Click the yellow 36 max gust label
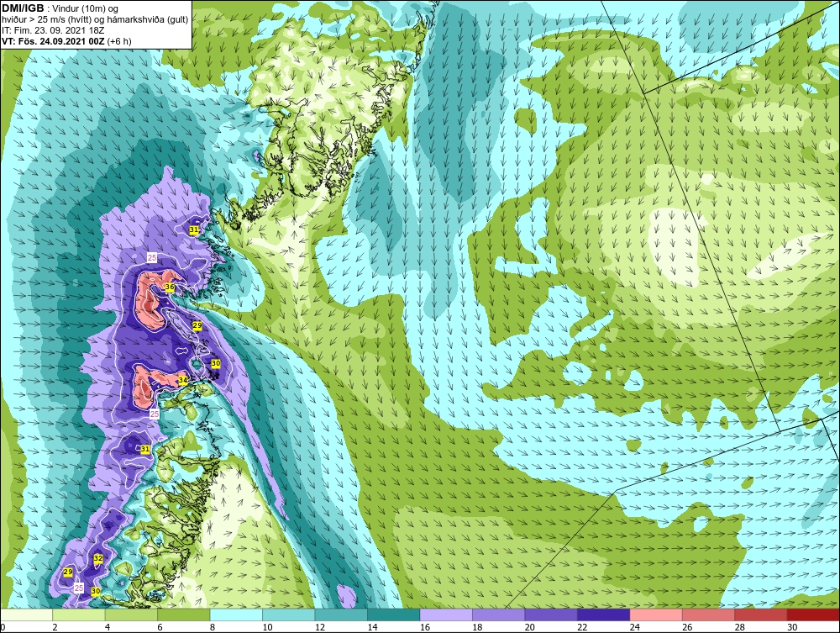 [170, 287]
